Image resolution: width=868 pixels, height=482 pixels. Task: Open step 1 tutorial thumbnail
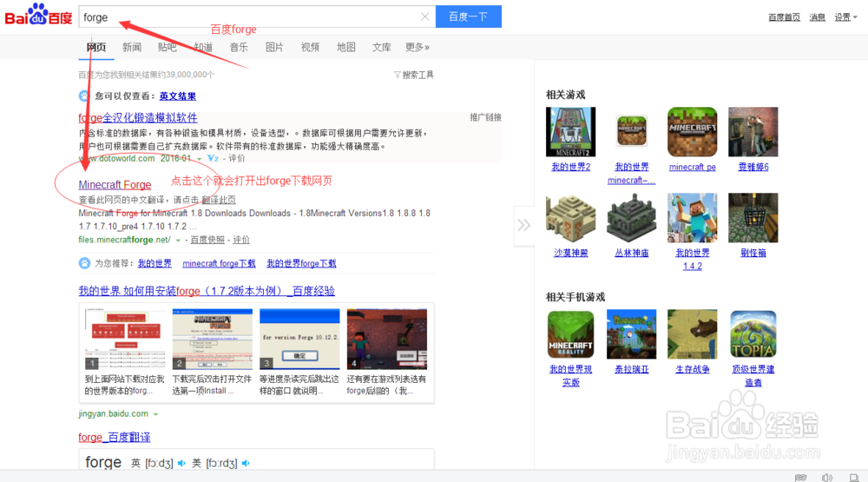(125, 339)
